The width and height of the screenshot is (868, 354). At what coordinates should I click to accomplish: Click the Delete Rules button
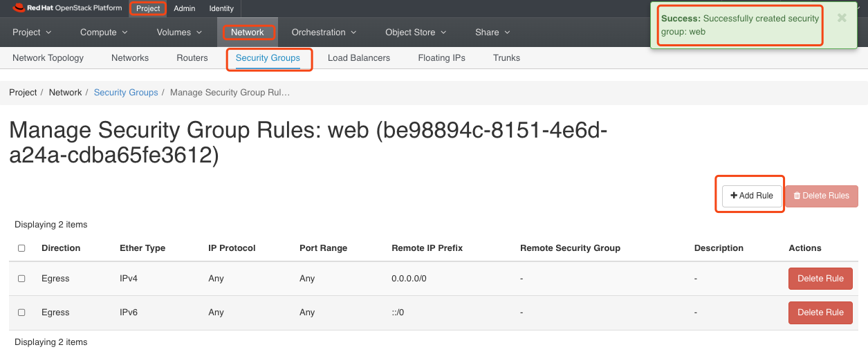click(821, 196)
